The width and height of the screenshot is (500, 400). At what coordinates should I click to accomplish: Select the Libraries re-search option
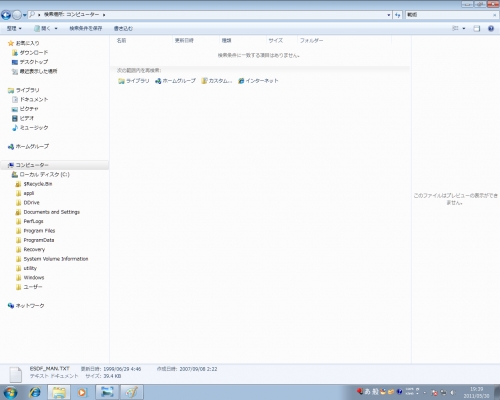(134, 81)
